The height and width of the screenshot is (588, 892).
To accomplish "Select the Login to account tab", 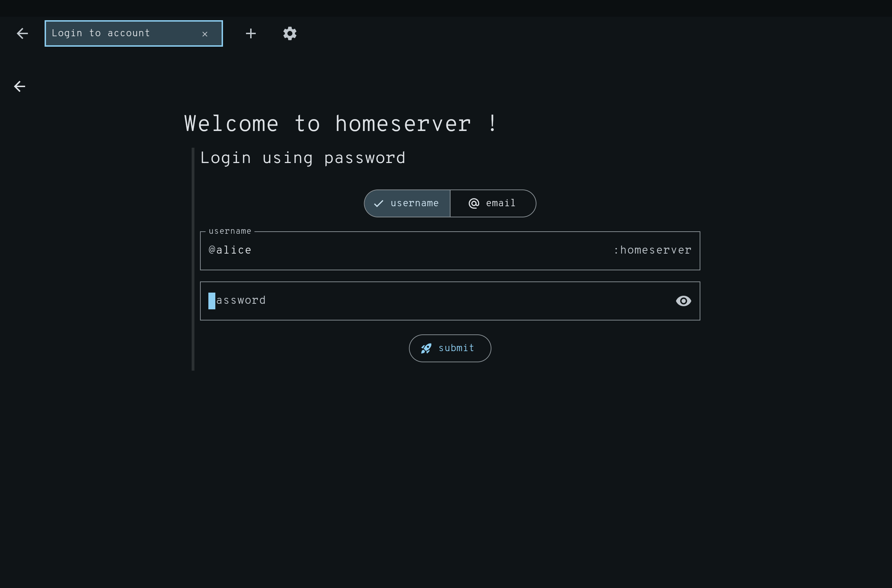I will pos(113,33).
